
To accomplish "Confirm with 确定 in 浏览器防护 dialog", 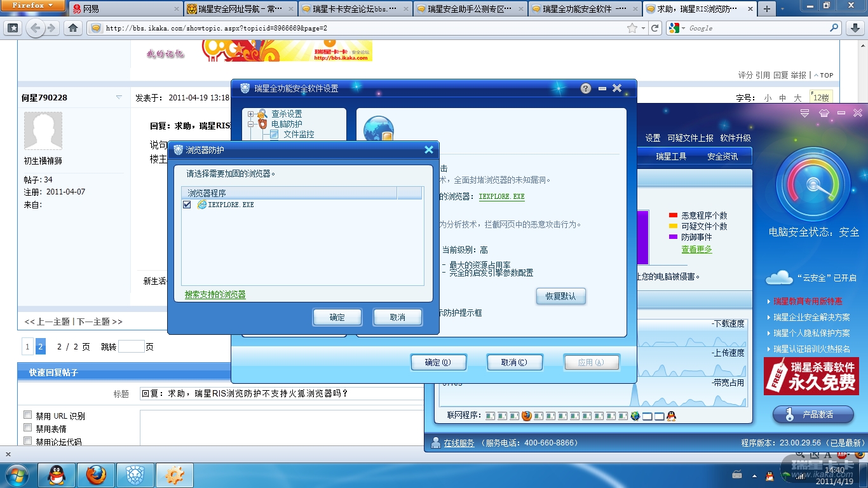I will click(337, 317).
